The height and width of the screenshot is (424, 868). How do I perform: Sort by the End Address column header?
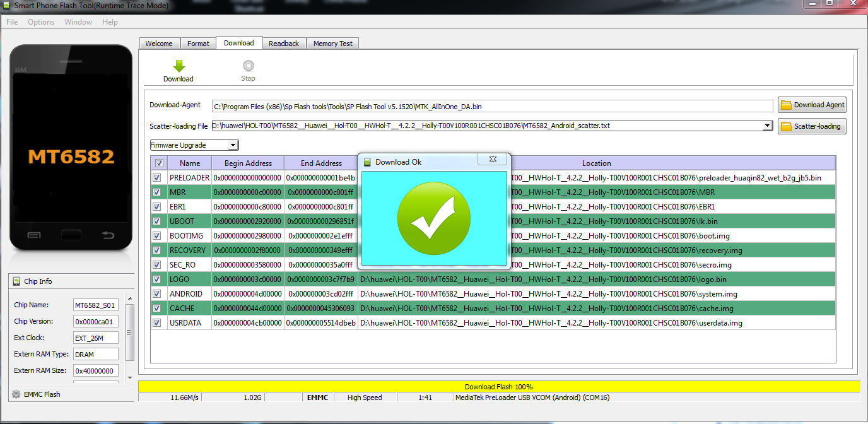[x=321, y=163]
